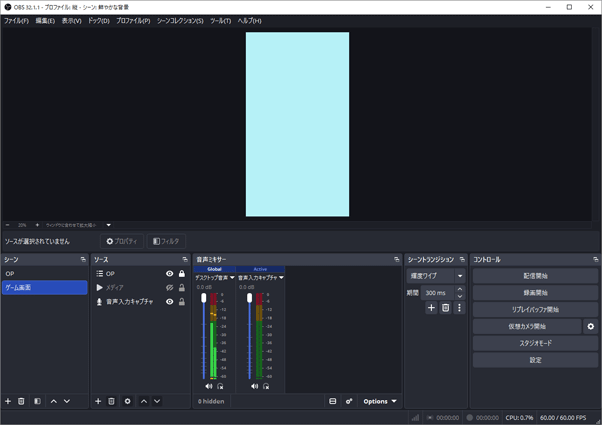
Task: Open the audio mixer Options dropdown
Action: (380, 401)
